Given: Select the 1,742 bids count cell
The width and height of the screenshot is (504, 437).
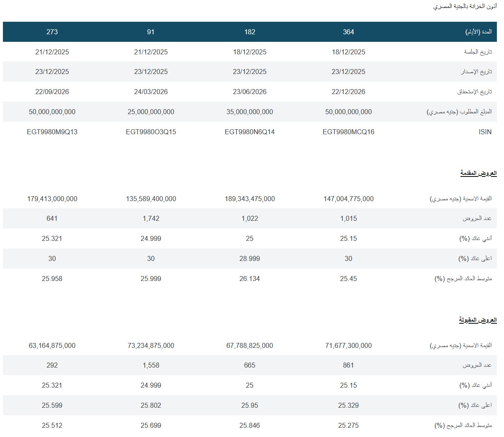Looking at the screenshot, I should point(151,218).
